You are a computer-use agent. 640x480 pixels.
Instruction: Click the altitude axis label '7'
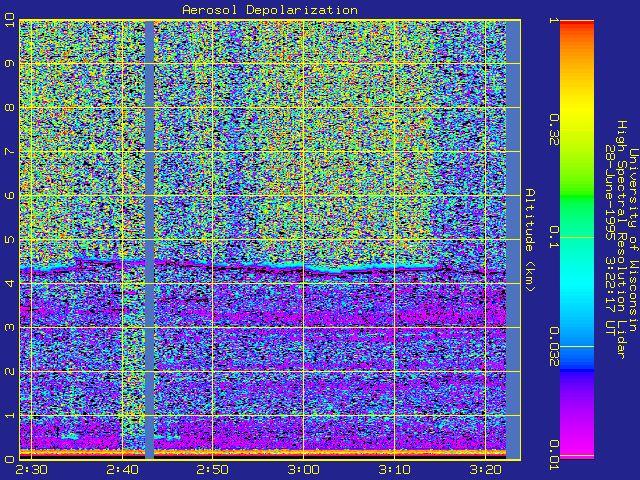click(9, 151)
